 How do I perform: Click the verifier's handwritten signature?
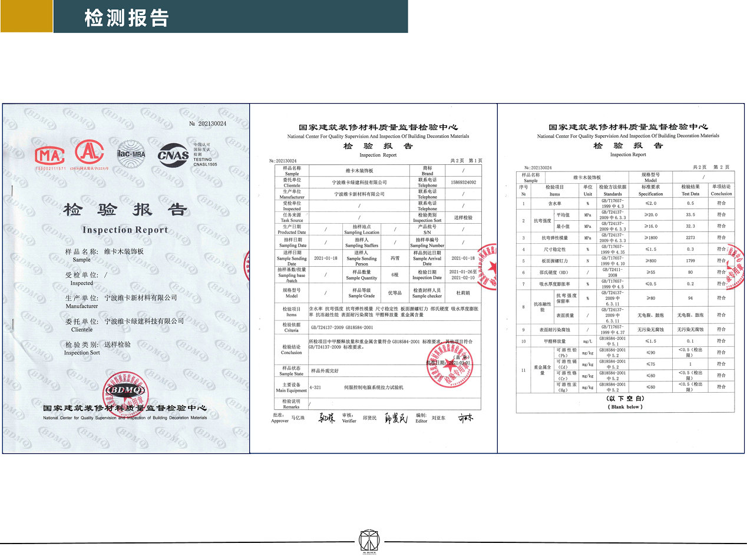click(396, 418)
